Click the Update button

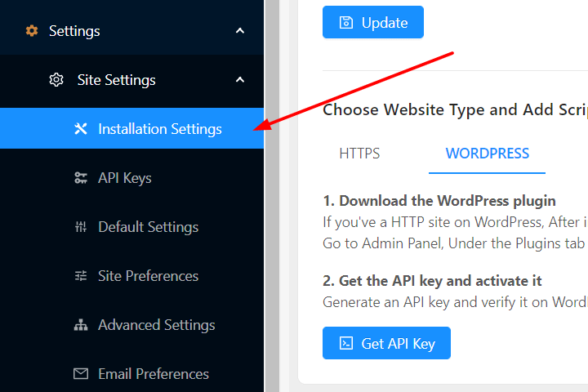coord(373,22)
